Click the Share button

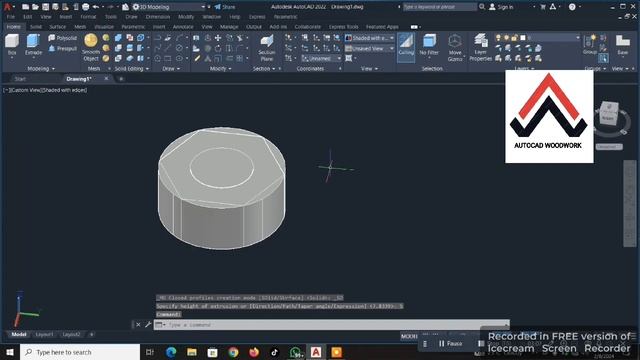[x=225, y=7]
